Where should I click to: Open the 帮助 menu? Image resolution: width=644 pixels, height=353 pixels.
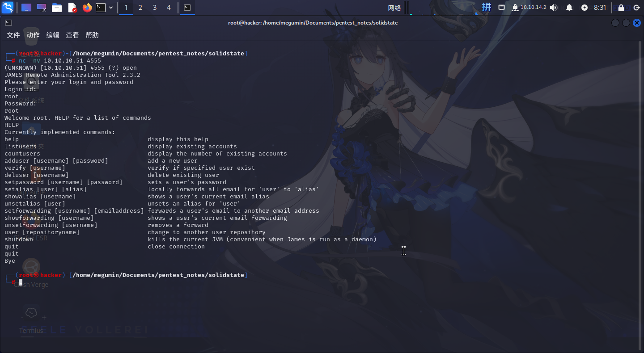coord(92,35)
